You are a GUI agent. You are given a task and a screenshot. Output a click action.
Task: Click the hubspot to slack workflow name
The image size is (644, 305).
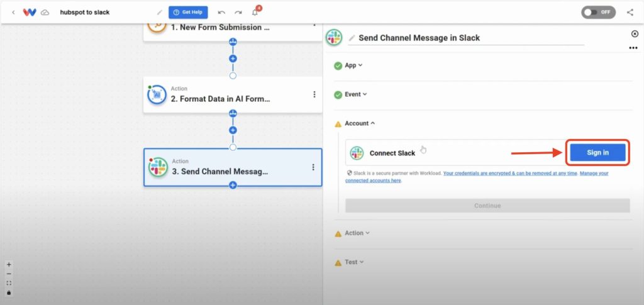pyautogui.click(x=85, y=13)
